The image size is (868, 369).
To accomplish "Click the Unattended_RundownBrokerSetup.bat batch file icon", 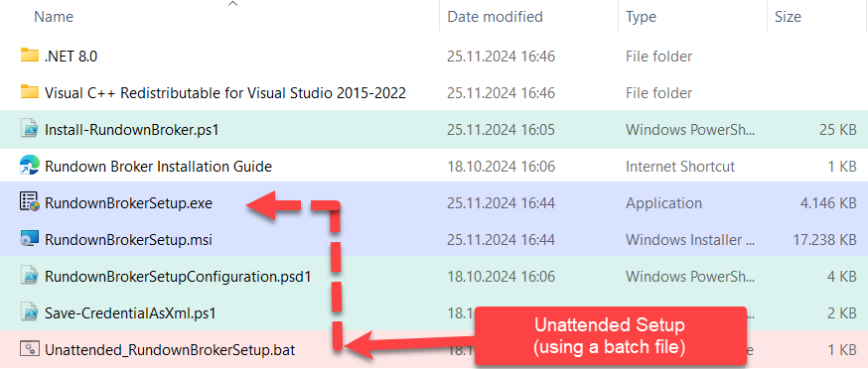I will click(x=29, y=349).
